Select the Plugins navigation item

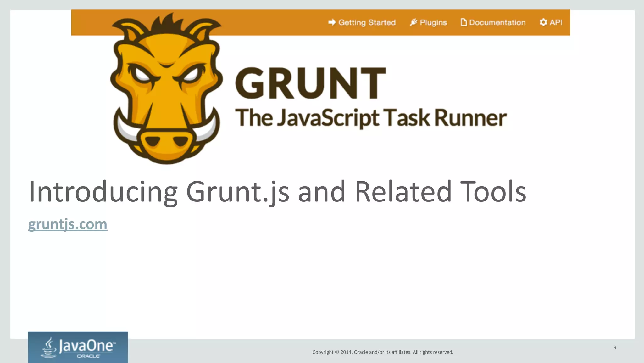click(x=433, y=23)
